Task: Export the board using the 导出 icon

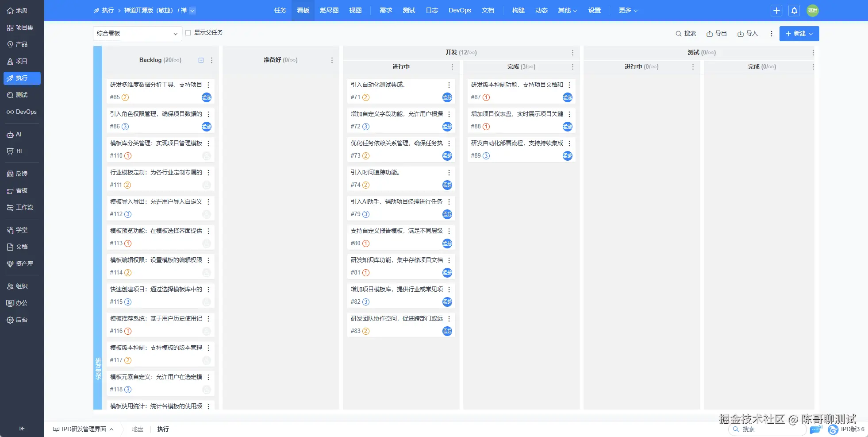Action: [716, 33]
